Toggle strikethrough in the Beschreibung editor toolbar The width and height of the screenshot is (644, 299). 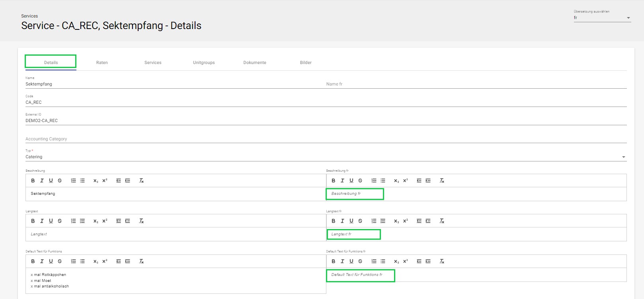[60, 181]
